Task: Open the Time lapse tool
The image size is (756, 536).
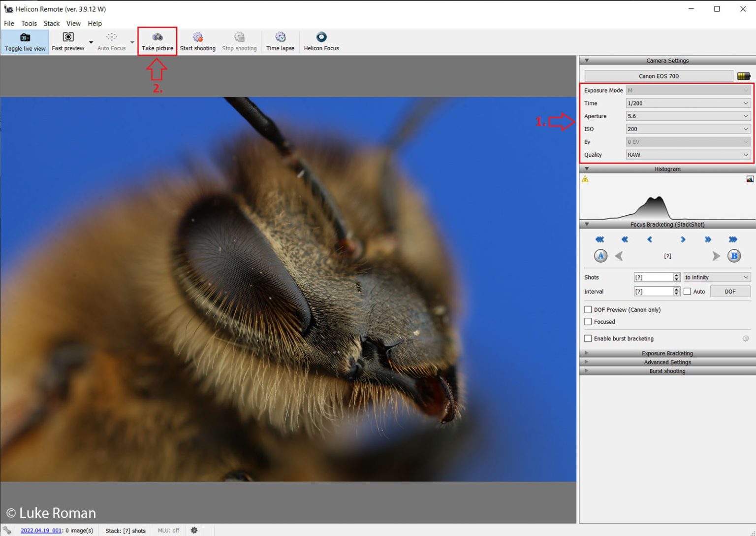Action: click(280, 42)
